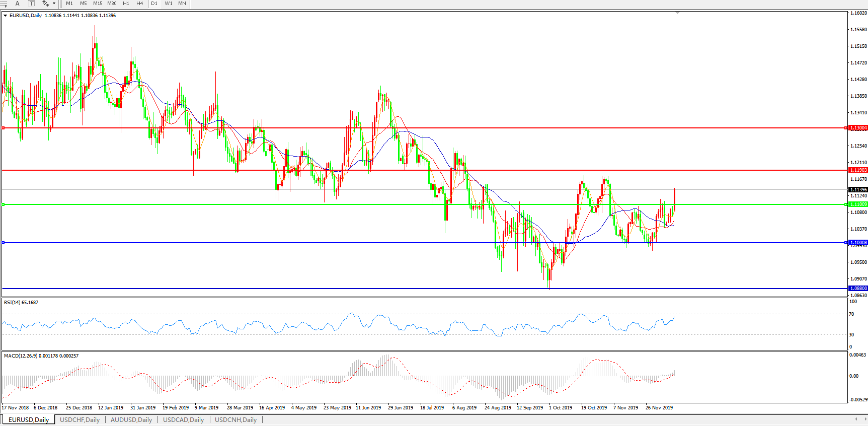Select the D1 daily timeframe button
Viewport: 868px width, 426px height.
[154, 4]
